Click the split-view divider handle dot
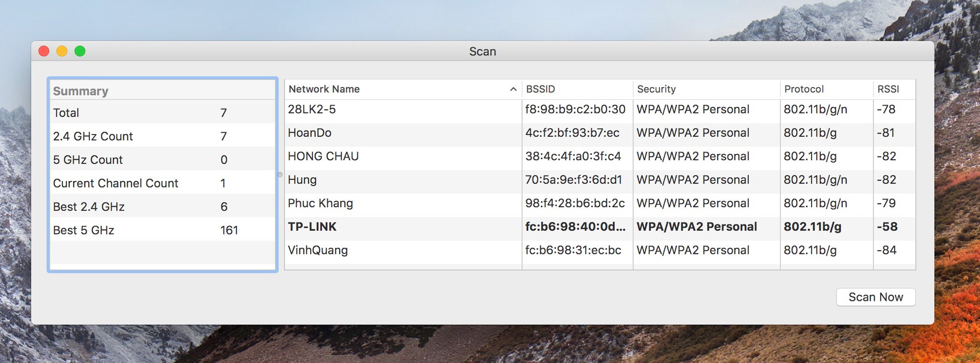 280,175
